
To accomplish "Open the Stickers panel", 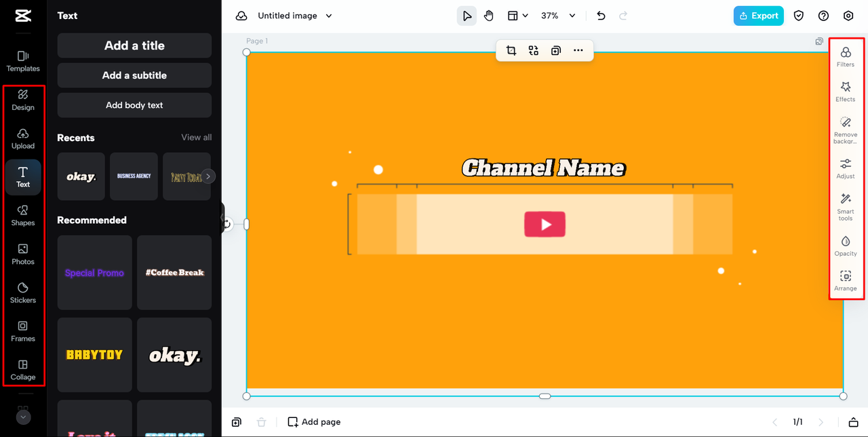I will point(23,292).
